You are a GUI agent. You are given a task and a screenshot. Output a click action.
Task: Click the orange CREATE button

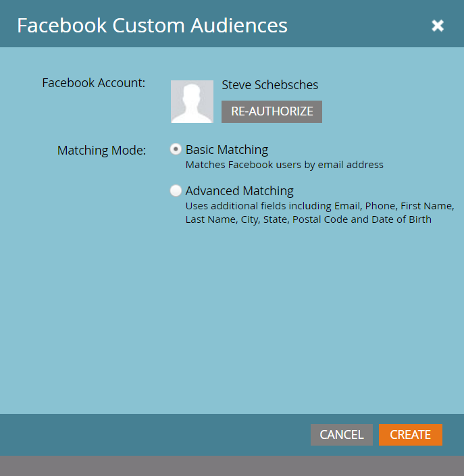[x=411, y=435]
